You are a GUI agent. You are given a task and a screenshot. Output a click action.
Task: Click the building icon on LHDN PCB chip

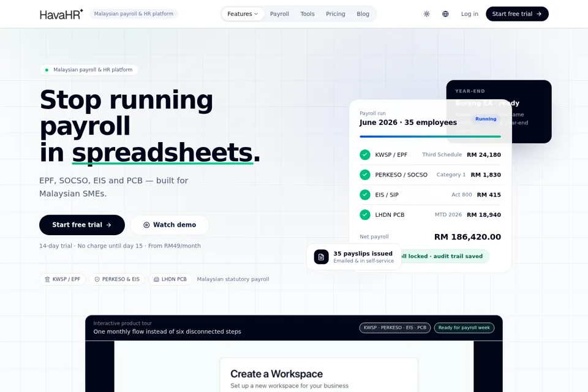coord(156,279)
